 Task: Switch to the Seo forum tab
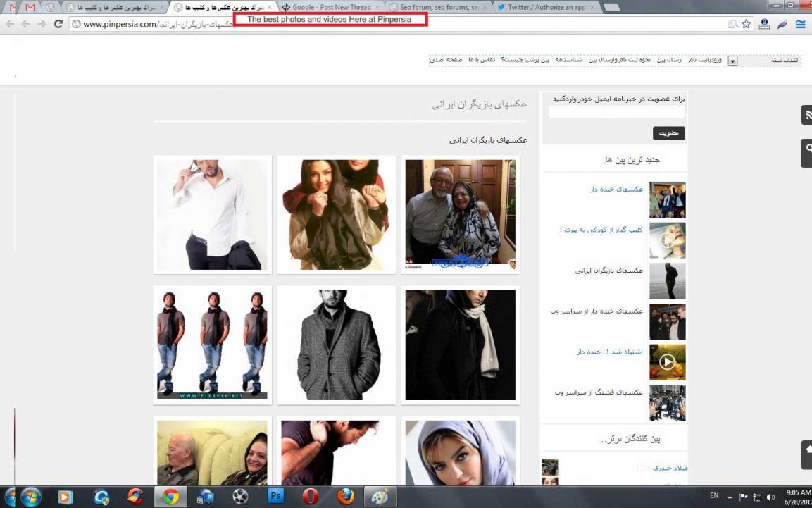pos(439,7)
